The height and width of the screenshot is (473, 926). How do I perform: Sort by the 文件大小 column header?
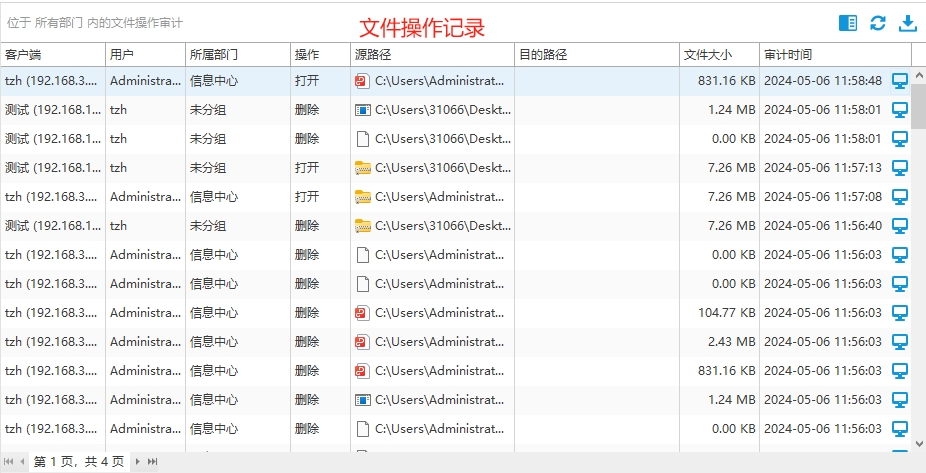point(719,55)
